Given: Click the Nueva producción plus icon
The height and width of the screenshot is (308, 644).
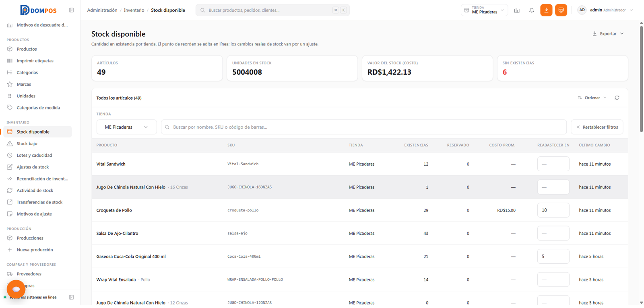Looking at the screenshot, I should click(10, 250).
